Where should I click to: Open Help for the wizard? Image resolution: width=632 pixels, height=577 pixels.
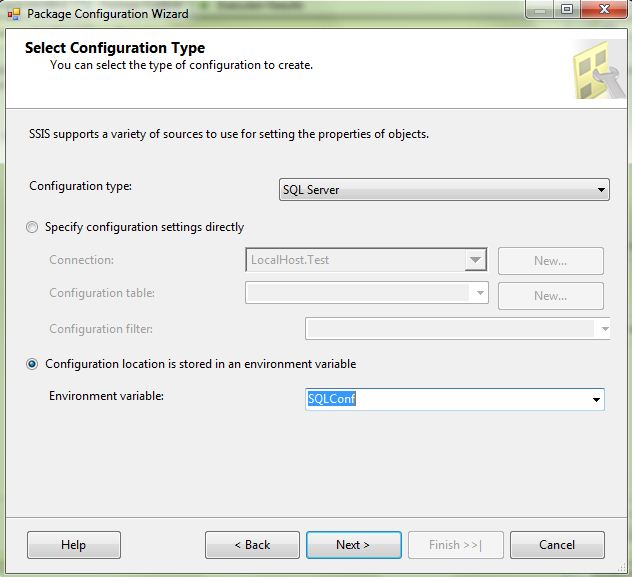pos(73,545)
